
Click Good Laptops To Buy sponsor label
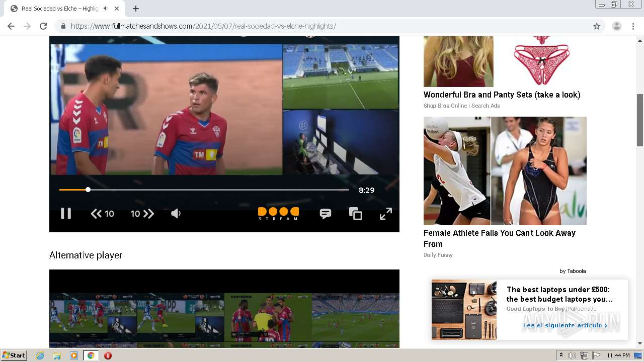pyautogui.click(x=536, y=309)
